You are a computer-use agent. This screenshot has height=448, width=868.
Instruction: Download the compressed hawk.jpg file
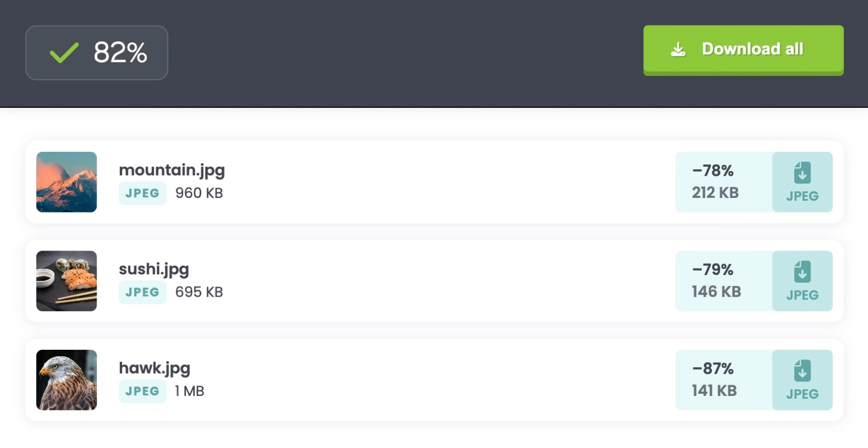802,380
